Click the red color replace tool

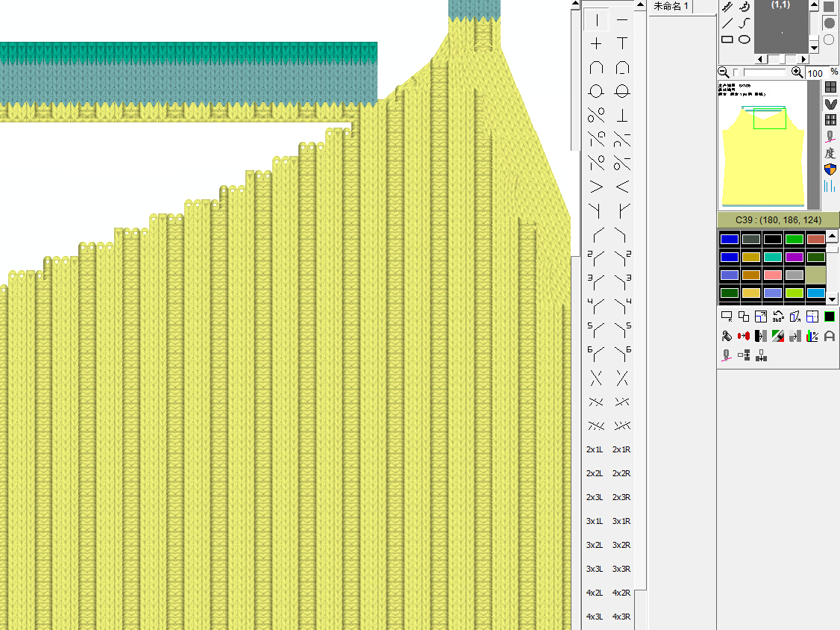(x=744, y=336)
